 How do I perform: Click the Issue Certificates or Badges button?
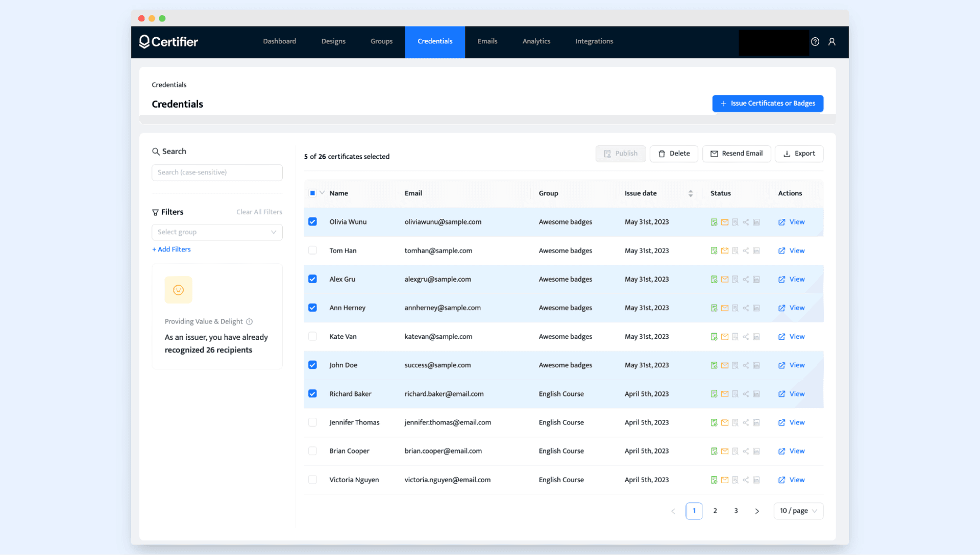tap(768, 103)
